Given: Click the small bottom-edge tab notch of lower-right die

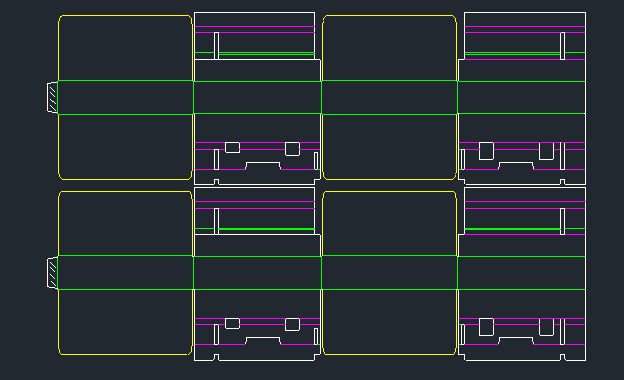Looking at the screenshot, I should coord(562,357).
